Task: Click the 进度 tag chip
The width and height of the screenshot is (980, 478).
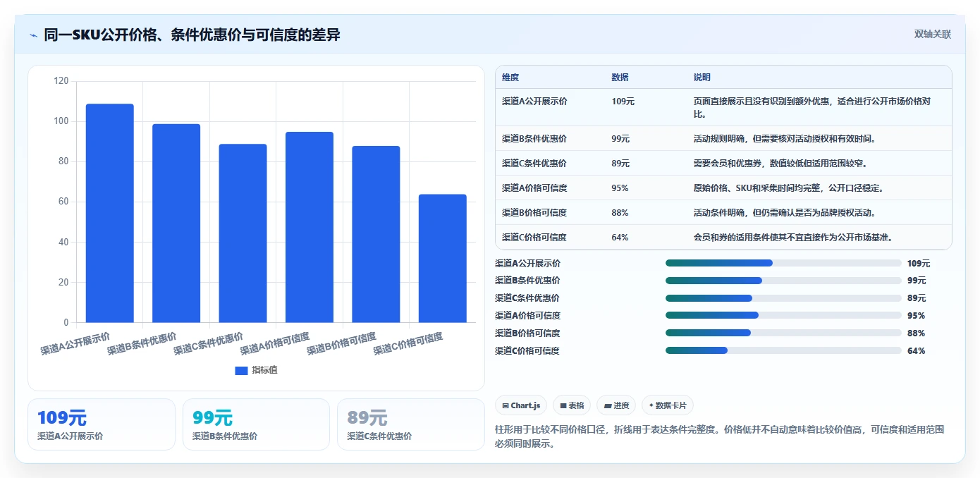Action: 616,405
